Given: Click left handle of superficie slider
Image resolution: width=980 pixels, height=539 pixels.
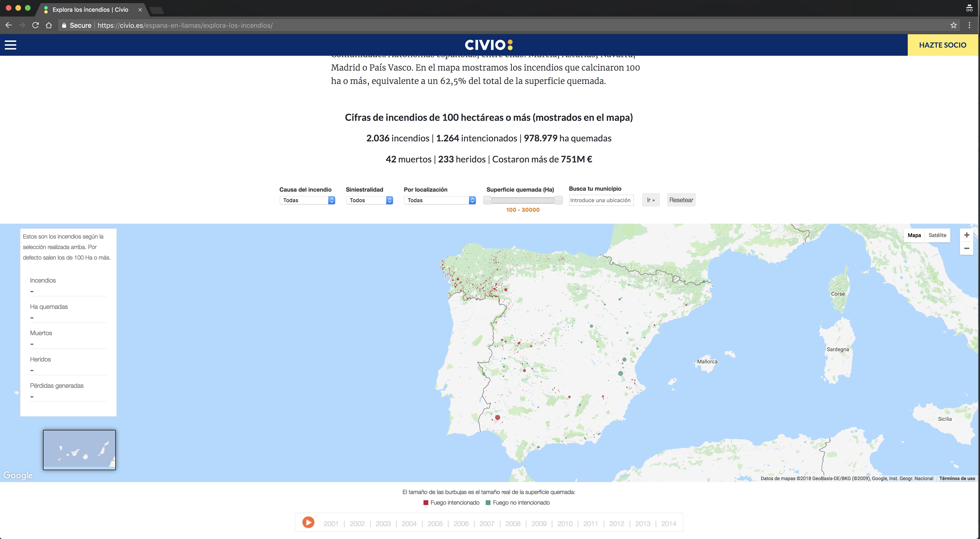Looking at the screenshot, I should (x=487, y=200).
